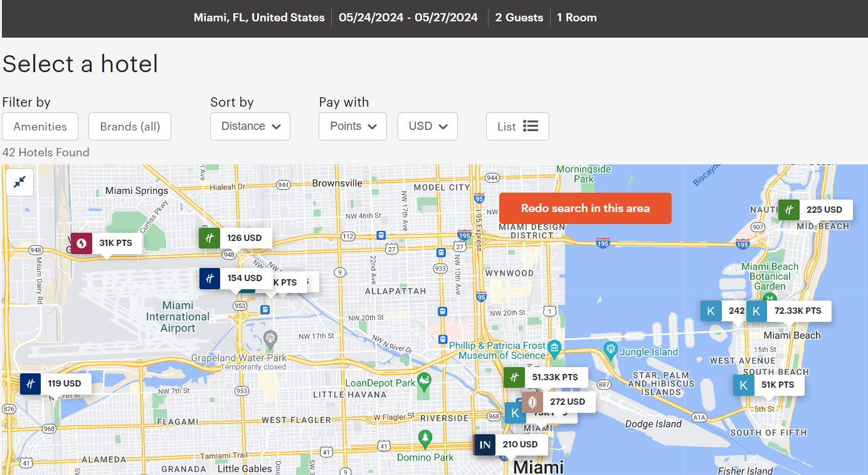Switch to List view

[517, 126]
